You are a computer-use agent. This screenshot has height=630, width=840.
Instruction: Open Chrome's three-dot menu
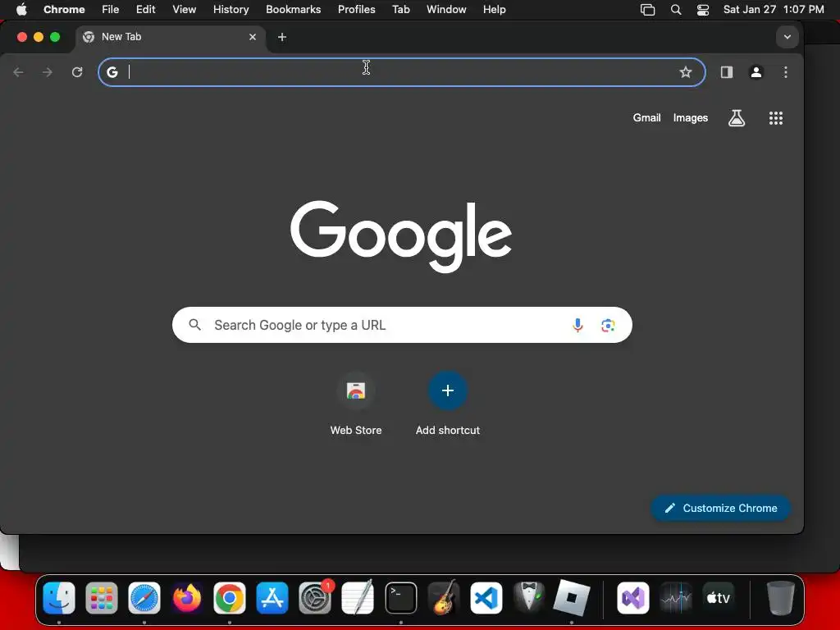click(x=785, y=72)
